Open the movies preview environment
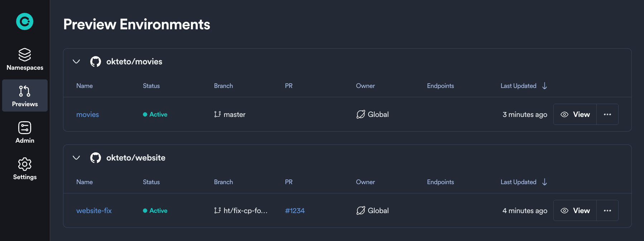The width and height of the screenshot is (644, 241). point(87,114)
